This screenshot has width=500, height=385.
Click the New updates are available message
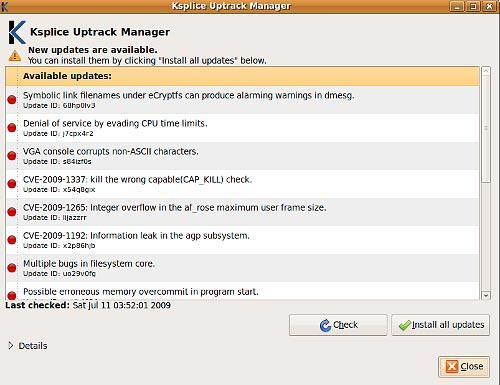click(x=93, y=50)
